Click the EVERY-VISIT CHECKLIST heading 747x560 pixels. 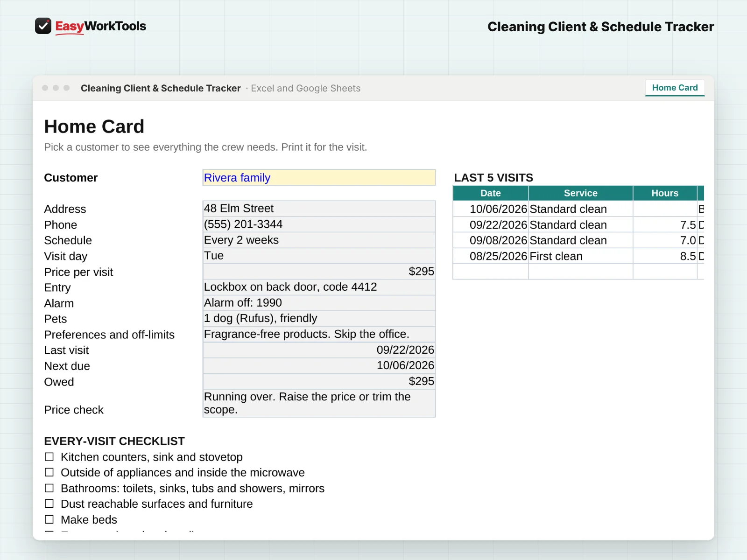pyautogui.click(x=114, y=441)
